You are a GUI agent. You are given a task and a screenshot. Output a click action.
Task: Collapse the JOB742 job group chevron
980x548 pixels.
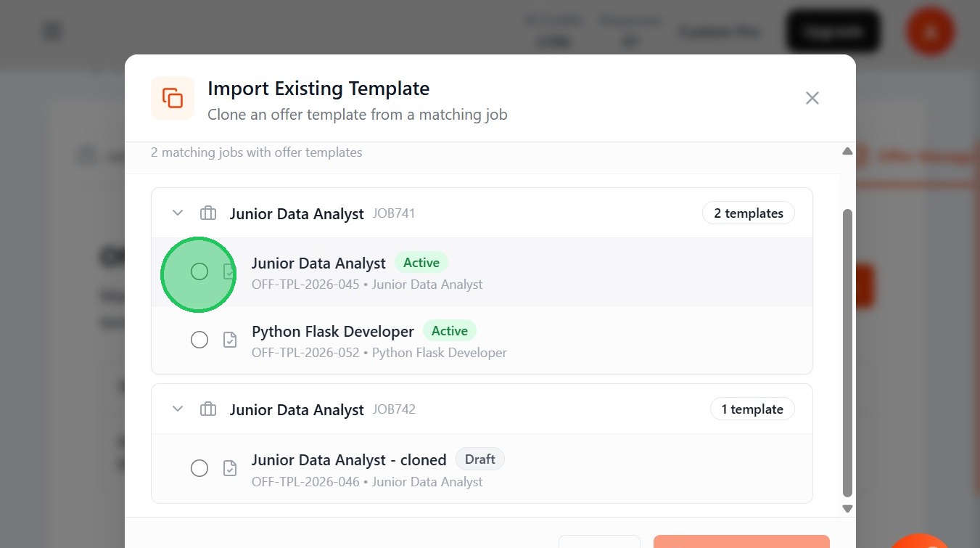(x=178, y=409)
